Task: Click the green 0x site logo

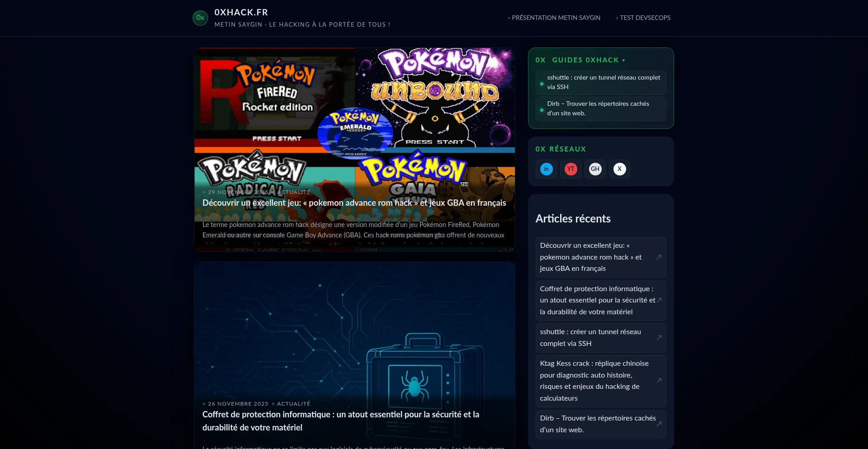Action: point(200,18)
